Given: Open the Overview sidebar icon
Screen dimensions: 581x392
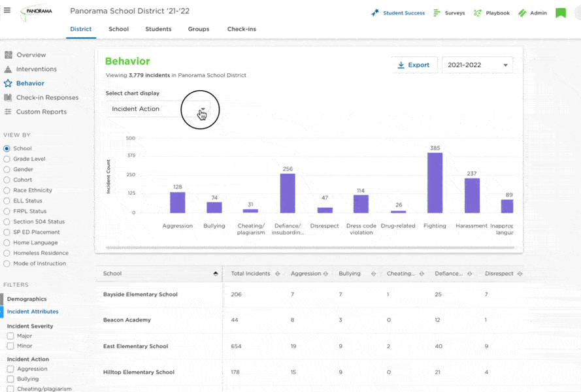Looking at the screenshot, I should click(8, 55).
